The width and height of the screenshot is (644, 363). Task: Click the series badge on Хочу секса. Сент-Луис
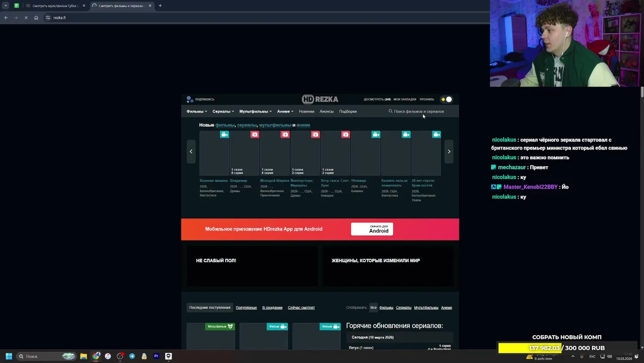[x=345, y=135]
